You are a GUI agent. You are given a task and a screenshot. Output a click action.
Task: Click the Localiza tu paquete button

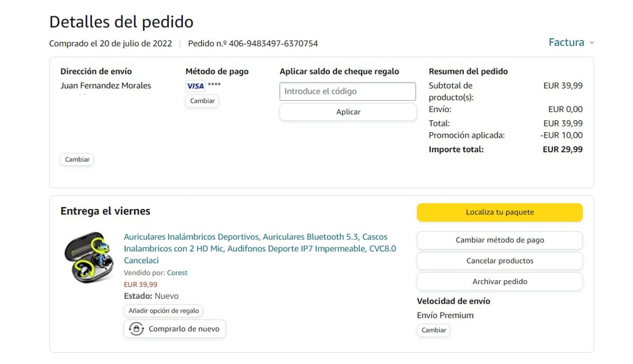pyautogui.click(x=499, y=212)
